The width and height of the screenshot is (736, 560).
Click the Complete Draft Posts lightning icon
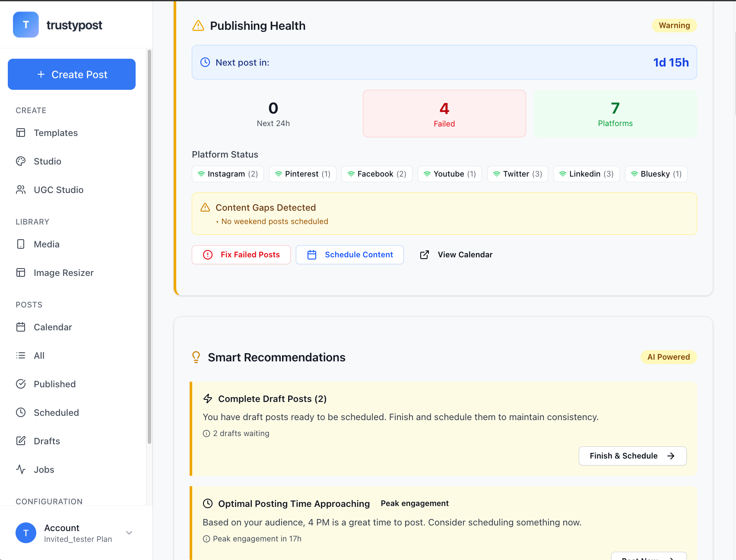(208, 399)
